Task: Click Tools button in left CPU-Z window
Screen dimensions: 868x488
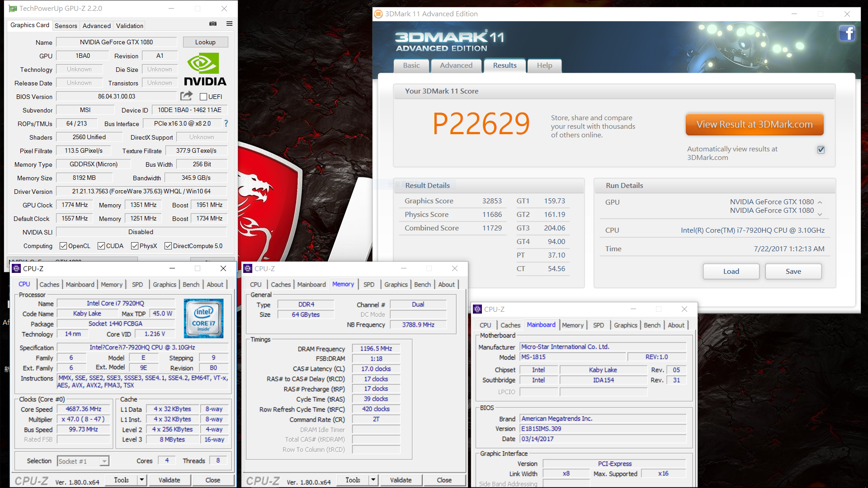Action: 121,480
